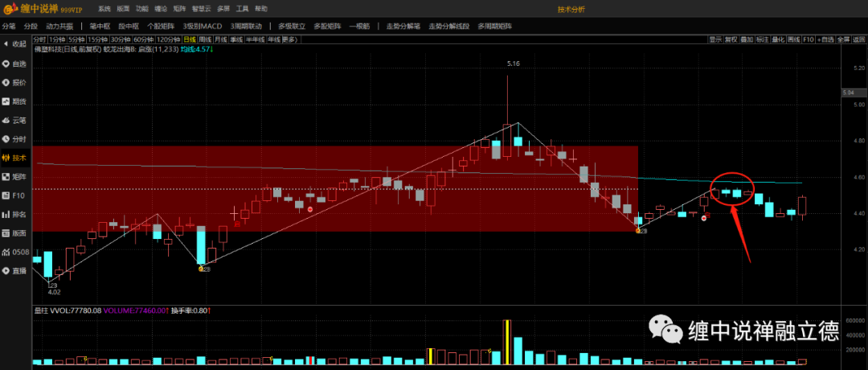Open the 缠论 menu

[x=161, y=10]
